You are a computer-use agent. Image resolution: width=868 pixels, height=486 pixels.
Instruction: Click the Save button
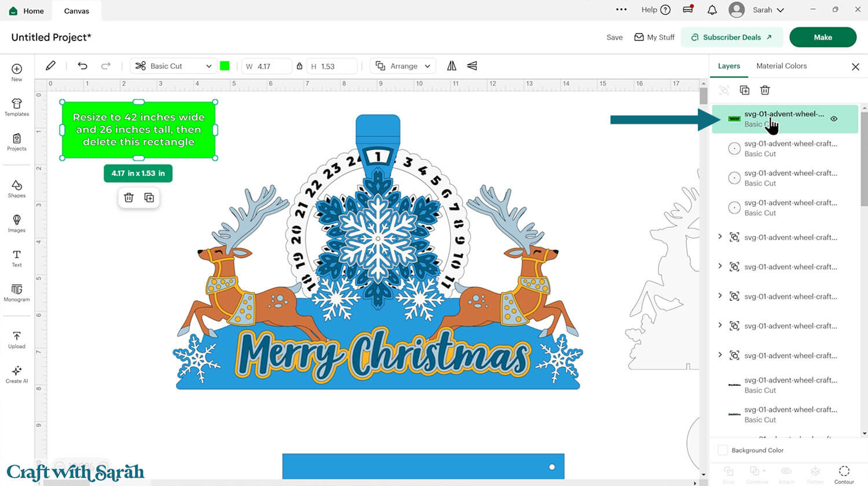pyautogui.click(x=615, y=37)
